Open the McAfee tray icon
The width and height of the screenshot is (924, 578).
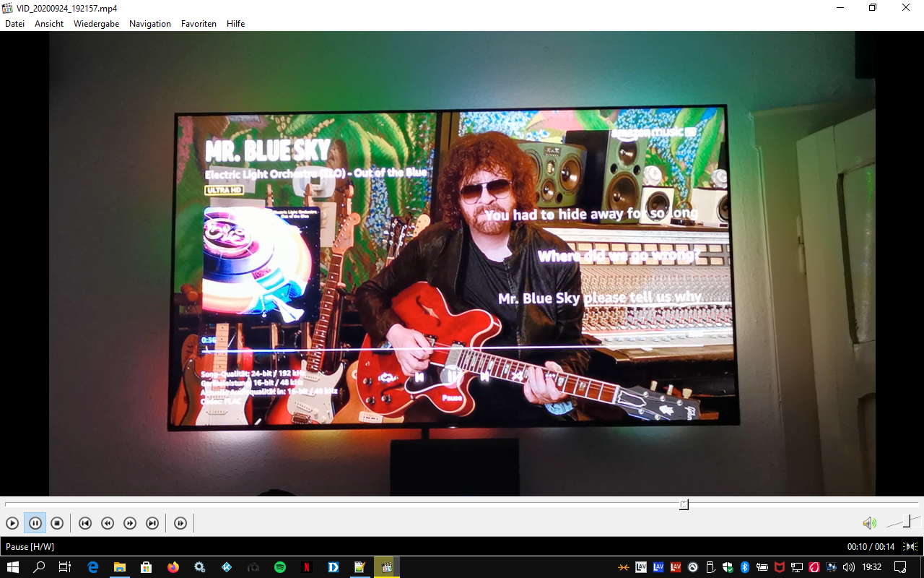(780, 567)
